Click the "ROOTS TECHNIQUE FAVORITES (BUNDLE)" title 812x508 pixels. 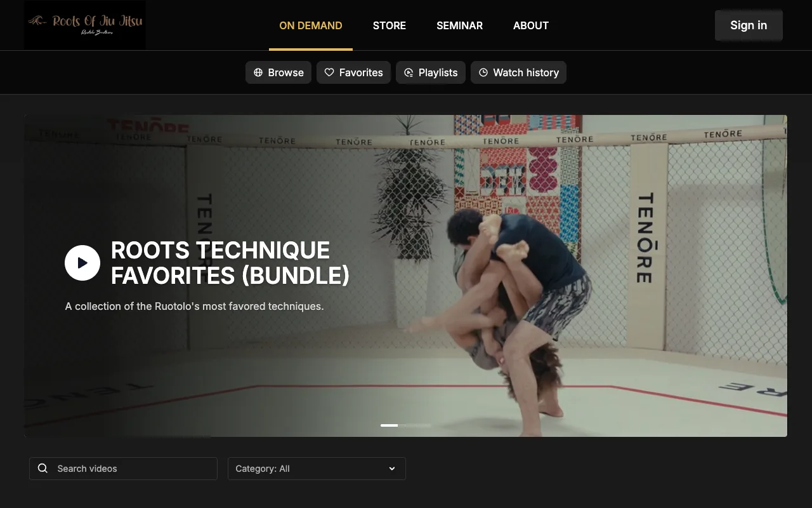tap(230, 263)
